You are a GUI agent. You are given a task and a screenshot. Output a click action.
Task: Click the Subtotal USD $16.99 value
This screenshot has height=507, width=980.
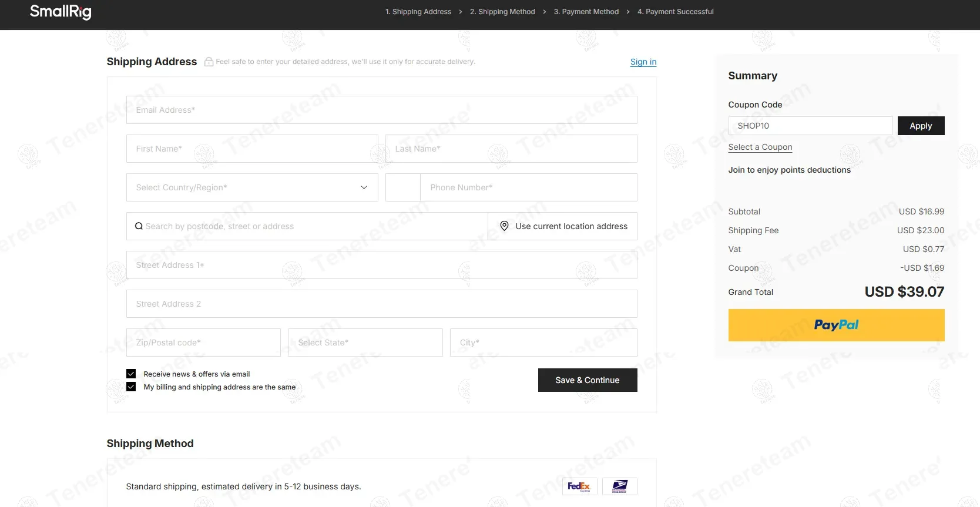point(921,211)
